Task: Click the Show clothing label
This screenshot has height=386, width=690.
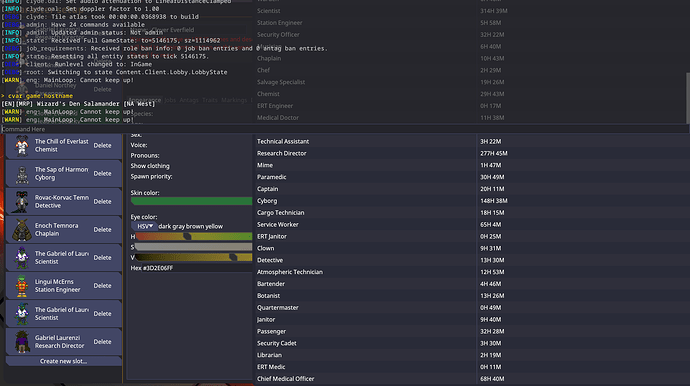Action: click(150, 166)
